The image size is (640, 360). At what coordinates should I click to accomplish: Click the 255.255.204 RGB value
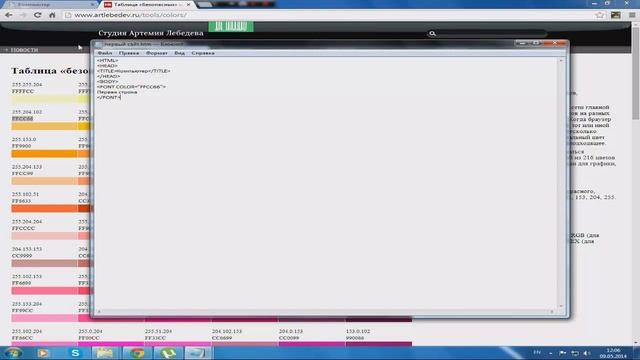click(x=27, y=84)
